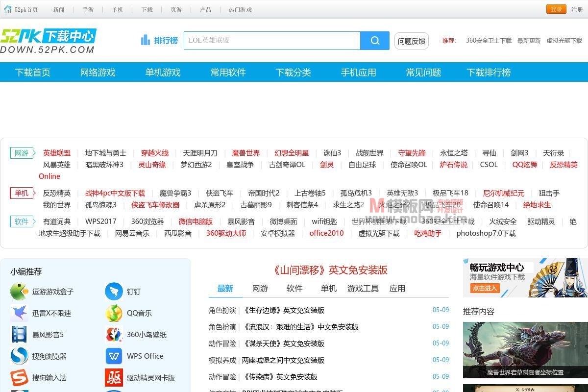Click the 迅雷X不限速 icon
The width and height of the screenshot is (588, 392).
19,313
